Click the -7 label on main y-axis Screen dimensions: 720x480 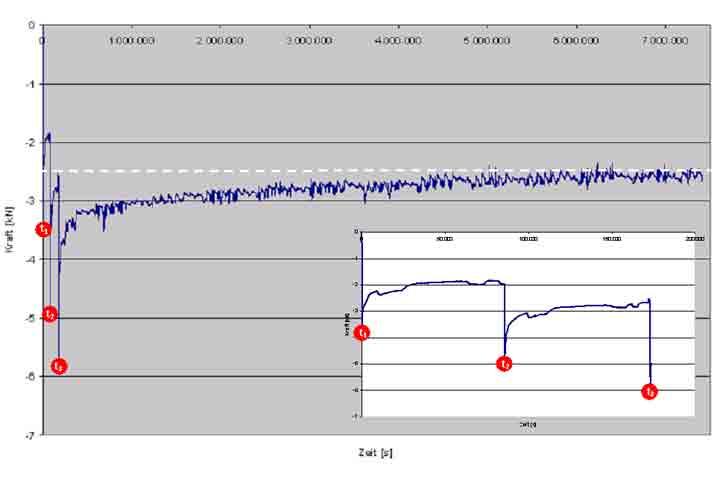(31, 436)
